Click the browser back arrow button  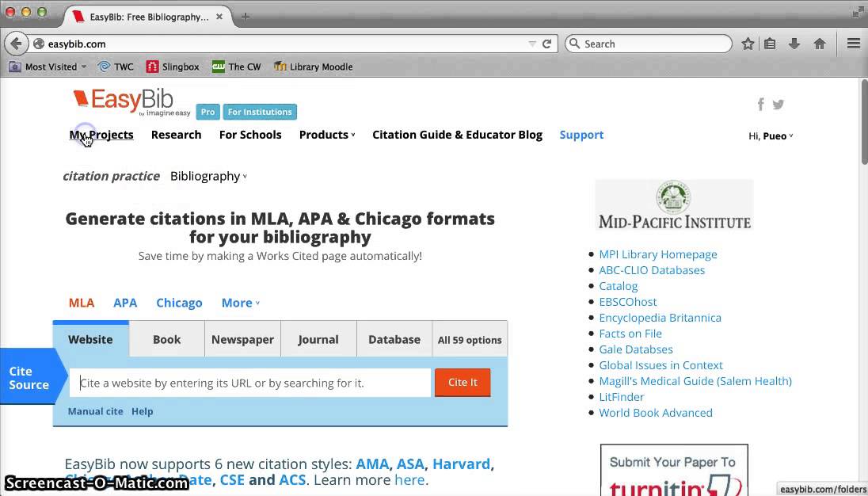pyautogui.click(x=16, y=44)
